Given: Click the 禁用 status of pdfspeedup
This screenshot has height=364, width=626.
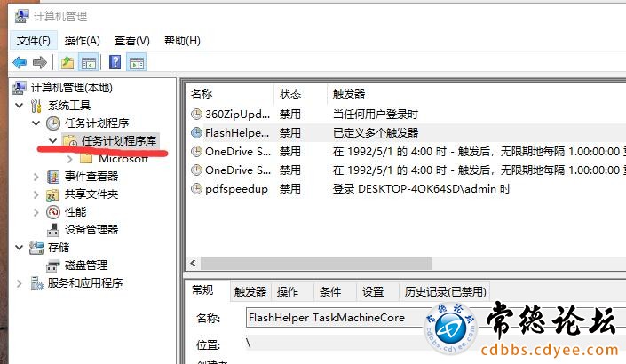Looking at the screenshot, I should point(289,188).
